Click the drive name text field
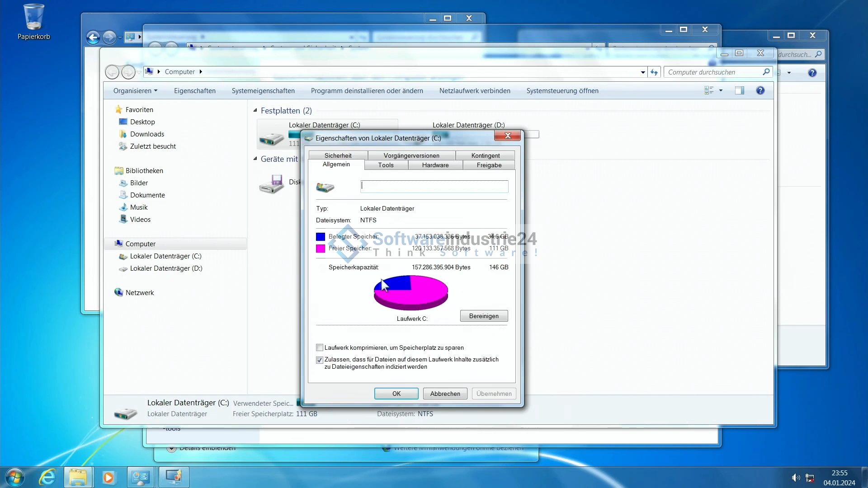 434,186
